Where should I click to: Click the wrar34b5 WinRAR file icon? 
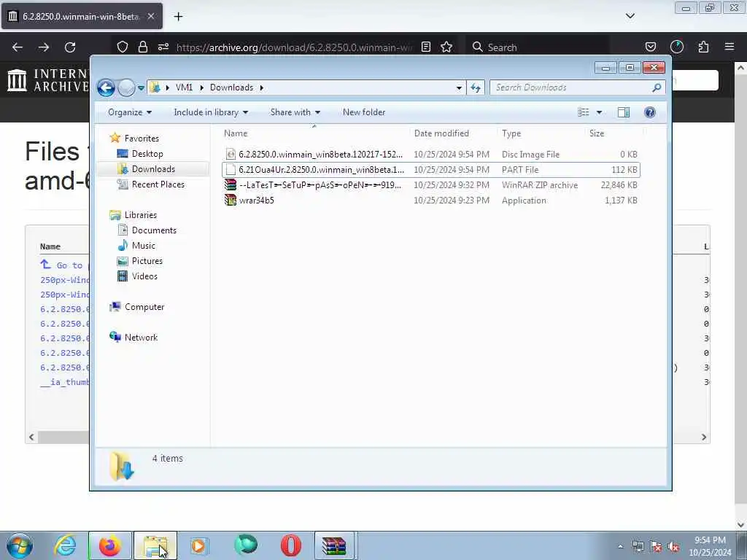231,201
